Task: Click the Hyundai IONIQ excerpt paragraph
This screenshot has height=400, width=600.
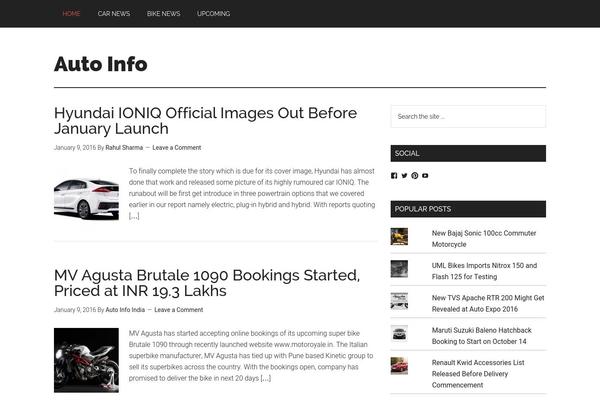Action: (x=252, y=193)
